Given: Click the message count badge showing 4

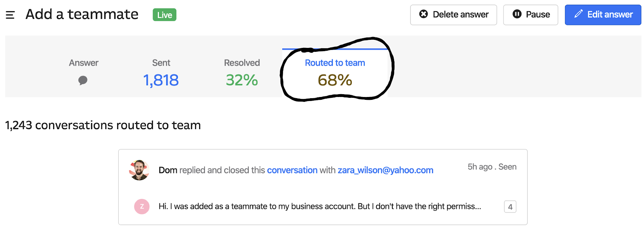Looking at the screenshot, I should point(510,207).
